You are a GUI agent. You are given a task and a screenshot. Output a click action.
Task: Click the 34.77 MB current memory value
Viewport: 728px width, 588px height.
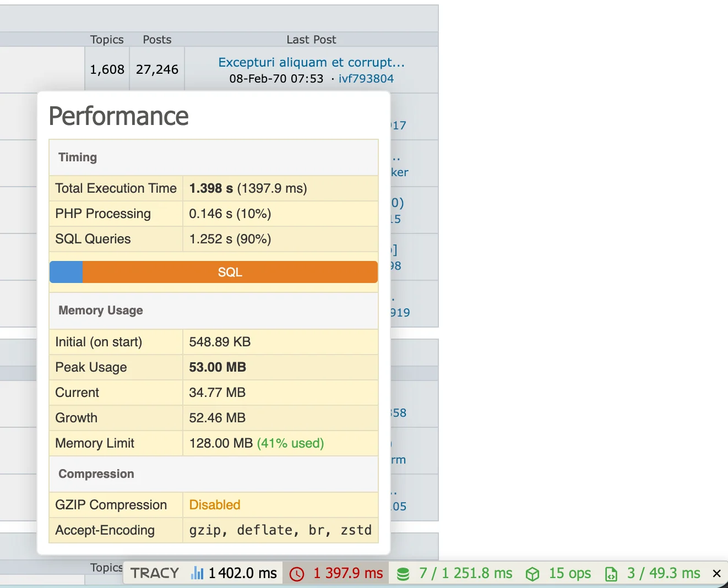[217, 393]
